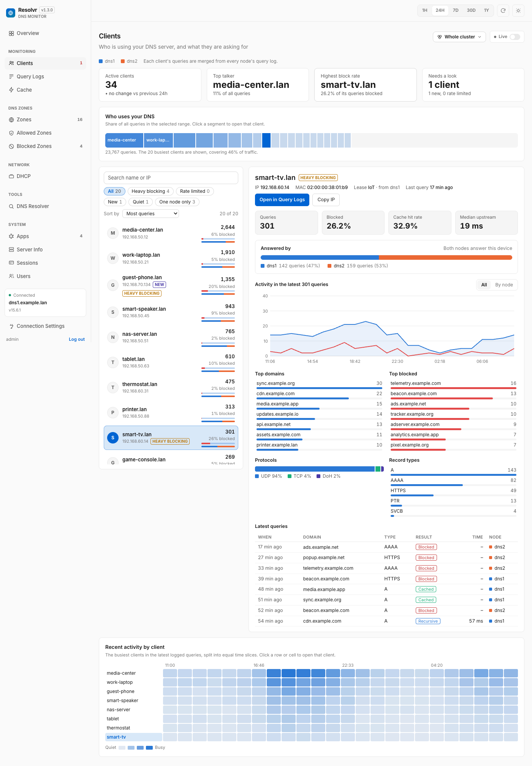The image size is (532, 766).
Task: Refresh data with the reload icon
Action: [503, 11]
